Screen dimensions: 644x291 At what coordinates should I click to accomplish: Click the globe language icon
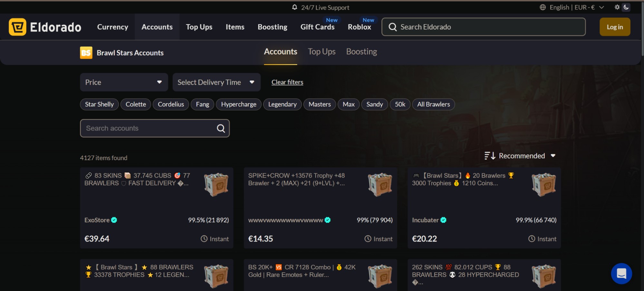tap(543, 7)
